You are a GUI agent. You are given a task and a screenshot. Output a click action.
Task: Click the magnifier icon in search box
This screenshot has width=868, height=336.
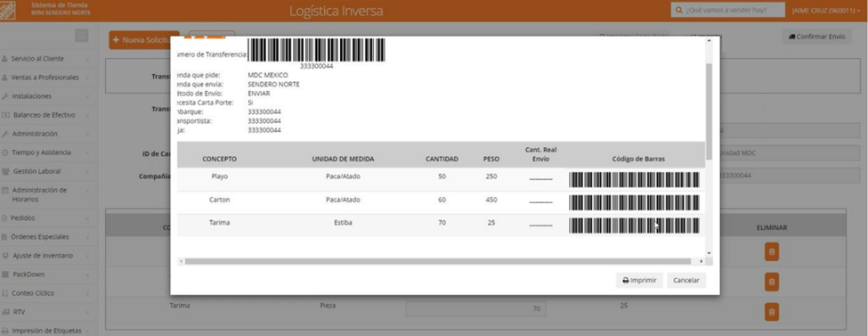point(679,11)
